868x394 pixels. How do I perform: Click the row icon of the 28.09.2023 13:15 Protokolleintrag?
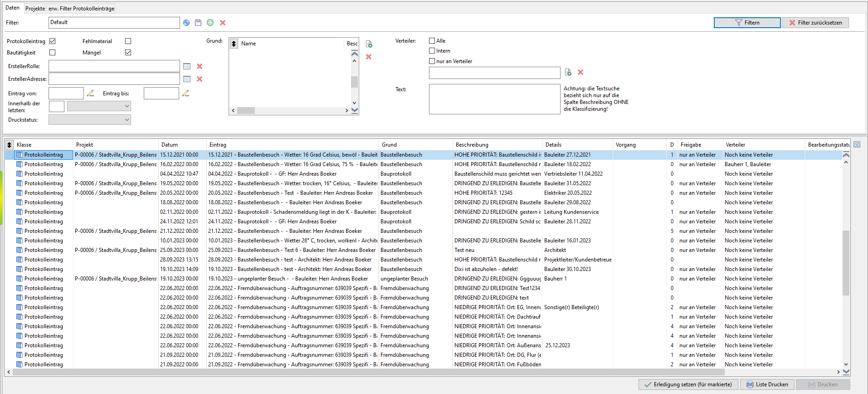pos(19,260)
